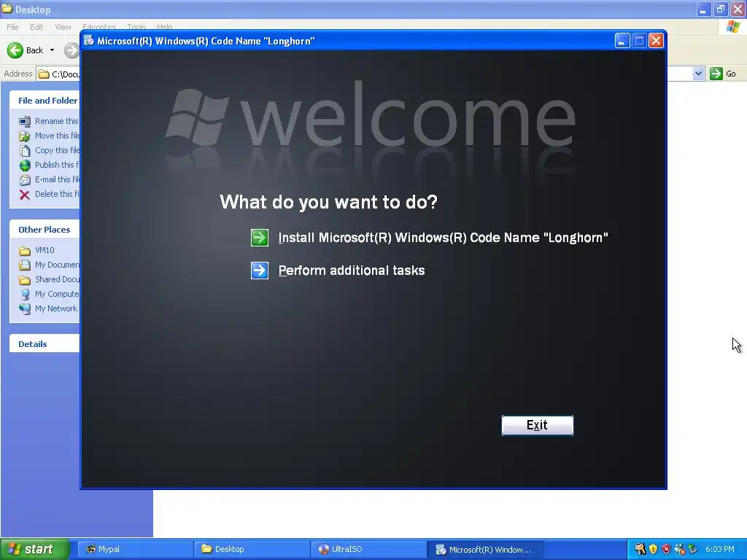This screenshot has width=747, height=560.
Task: Click Microsoft(R) Window... taskbar button
Action: (485, 550)
